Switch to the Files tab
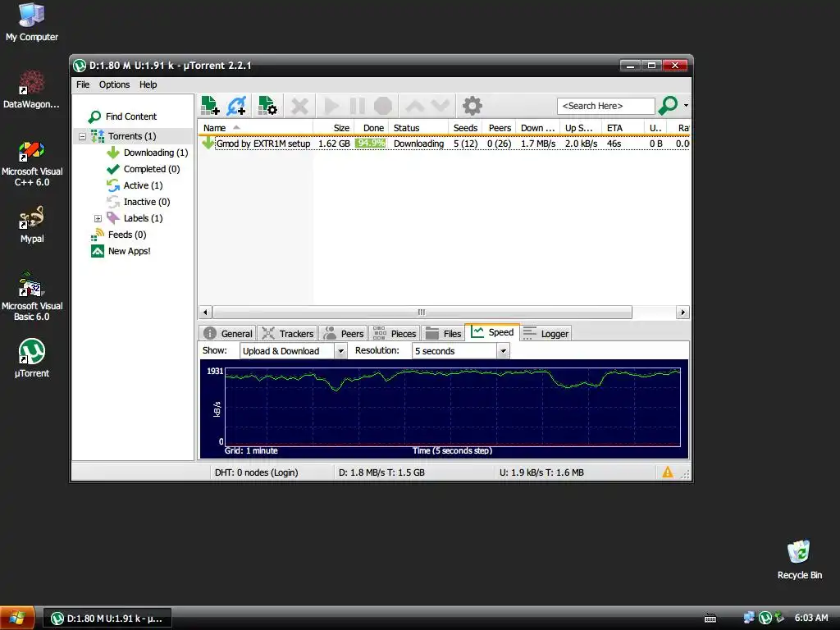 pos(444,334)
